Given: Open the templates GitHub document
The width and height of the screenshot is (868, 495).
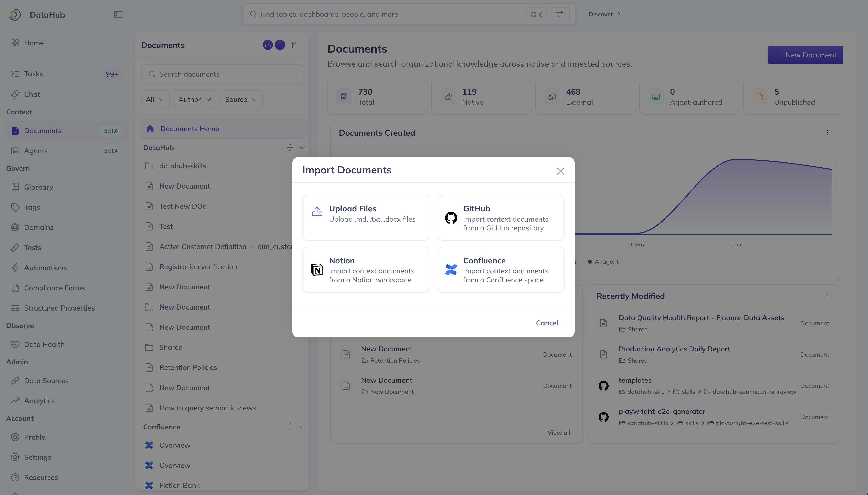Looking at the screenshot, I should [x=635, y=380].
